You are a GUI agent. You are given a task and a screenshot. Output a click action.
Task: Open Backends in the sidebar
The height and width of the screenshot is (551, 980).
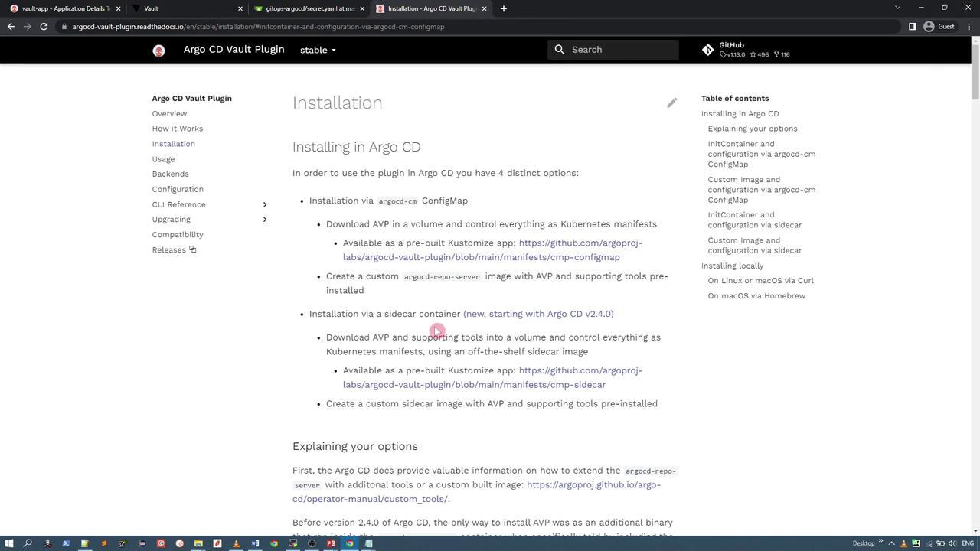click(170, 174)
